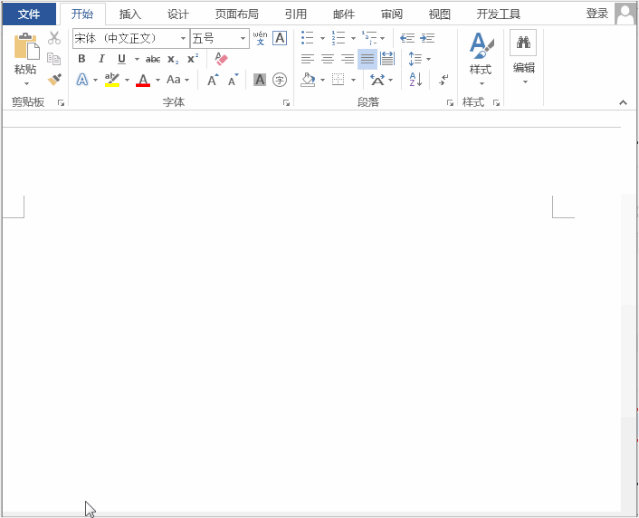The width and height of the screenshot is (639, 518).
Task: Toggle distributed alignment
Action: point(387,59)
